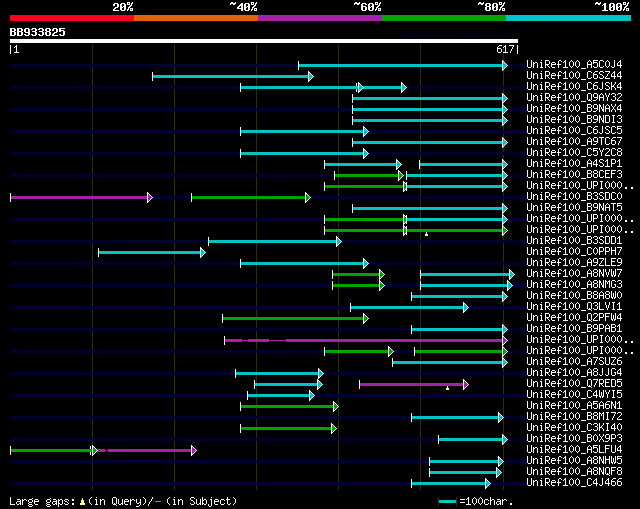Select the UniRef100_C4J466 label
The width and height of the screenshot is (640, 509).
tap(574, 483)
